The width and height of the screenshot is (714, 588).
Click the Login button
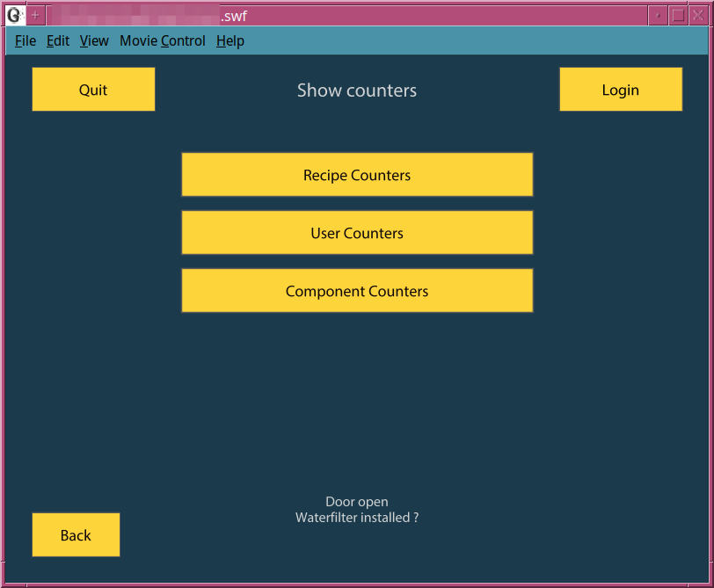click(x=621, y=90)
